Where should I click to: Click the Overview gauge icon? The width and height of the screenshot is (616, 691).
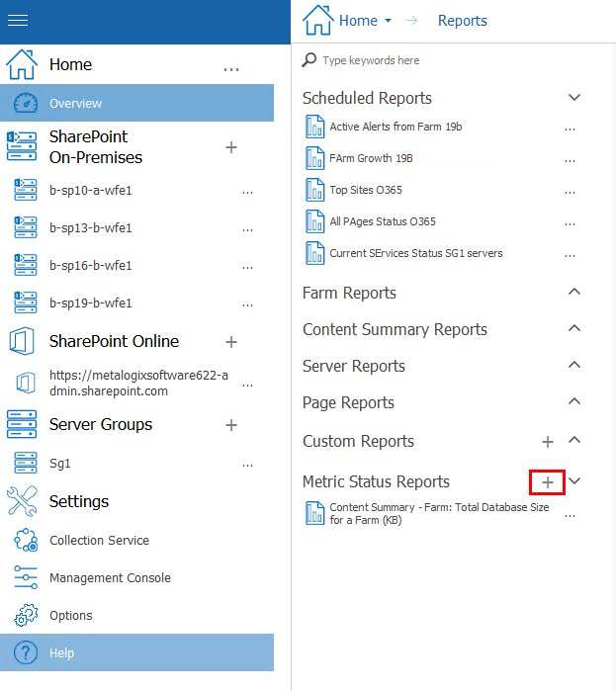(26, 103)
